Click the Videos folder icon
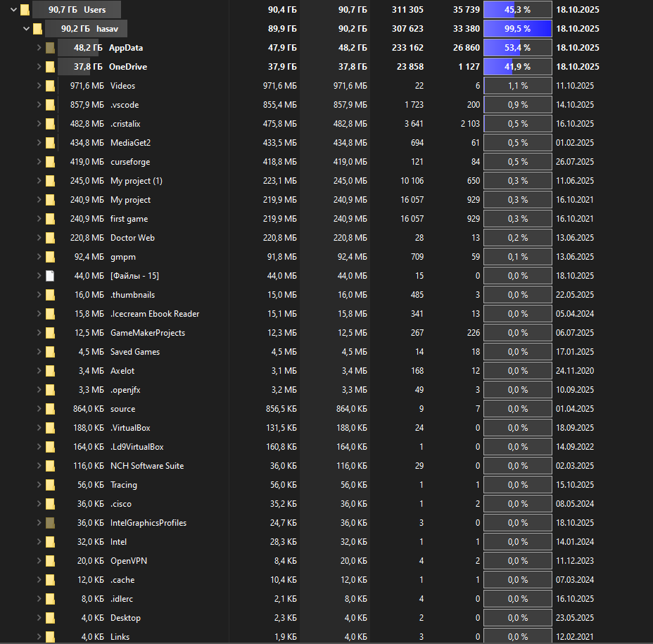The height and width of the screenshot is (644, 653). 50,86
